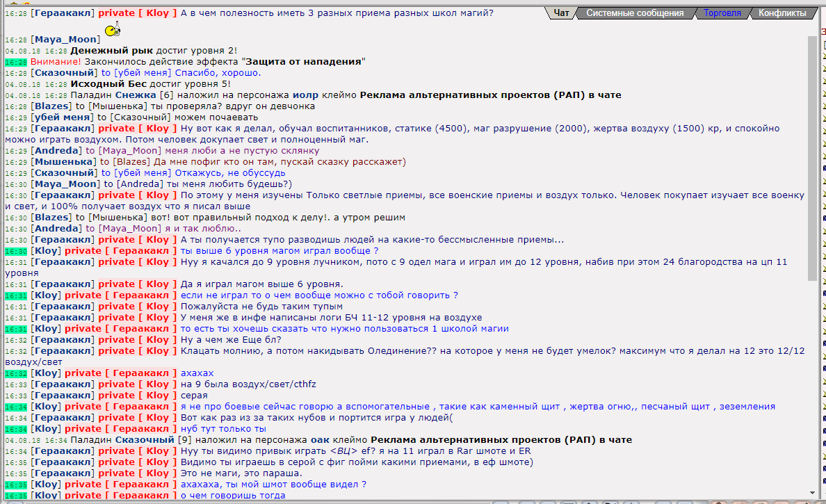This screenshot has width=826, height=504.
Task: Click "private [ Kloy ]" label in "серая" message
Action: click(138, 396)
